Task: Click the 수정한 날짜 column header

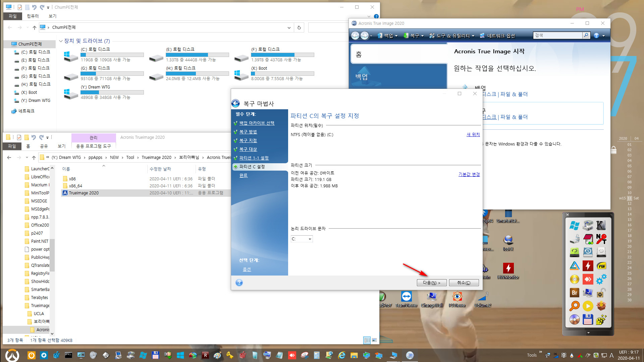Action: click(160, 169)
